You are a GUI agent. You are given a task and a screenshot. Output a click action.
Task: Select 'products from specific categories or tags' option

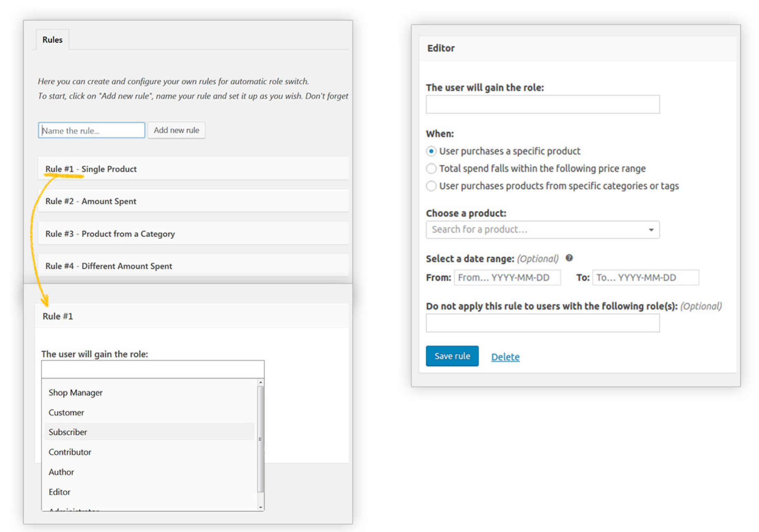[x=431, y=186]
